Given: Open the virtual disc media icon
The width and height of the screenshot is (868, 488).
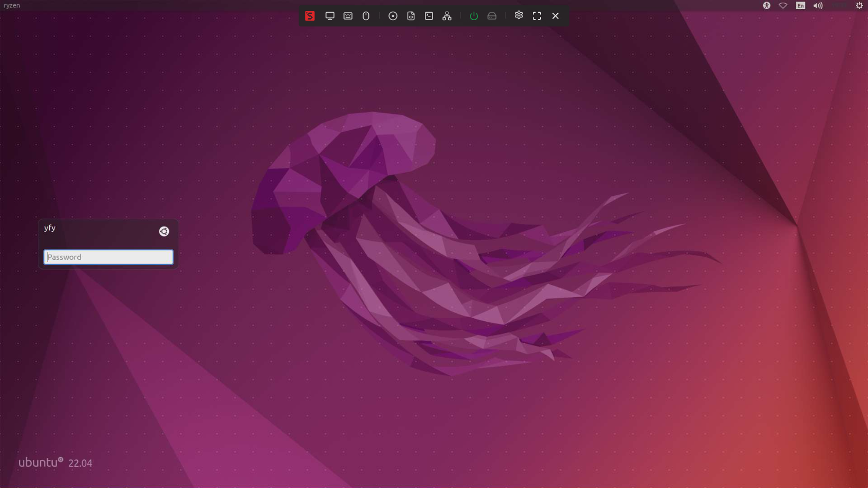Looking at the screenshot, I should coord(393,16).
